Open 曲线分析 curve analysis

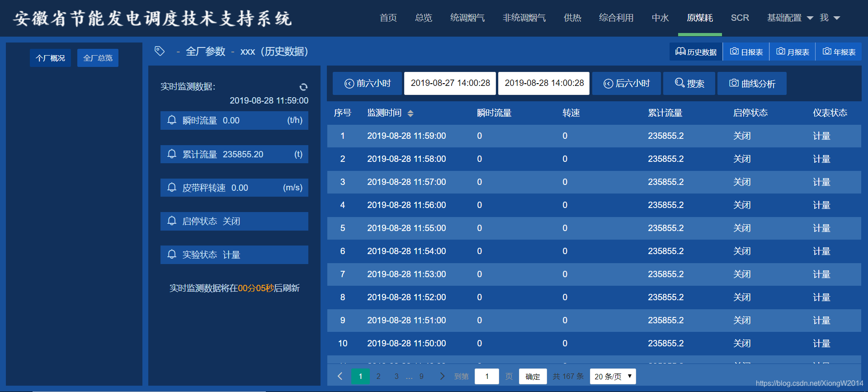coord(752,83)
